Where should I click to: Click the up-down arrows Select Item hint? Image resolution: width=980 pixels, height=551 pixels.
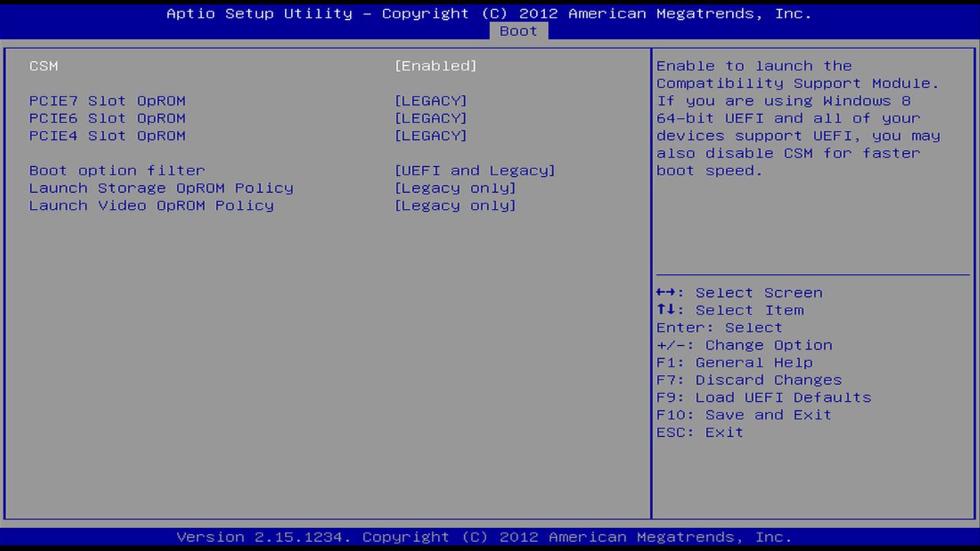point(730,311)
